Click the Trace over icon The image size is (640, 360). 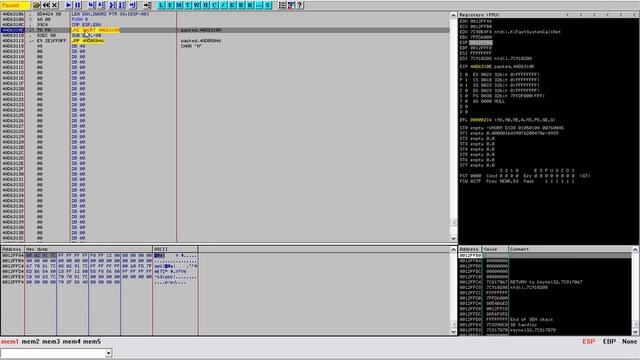click(122, 5)
